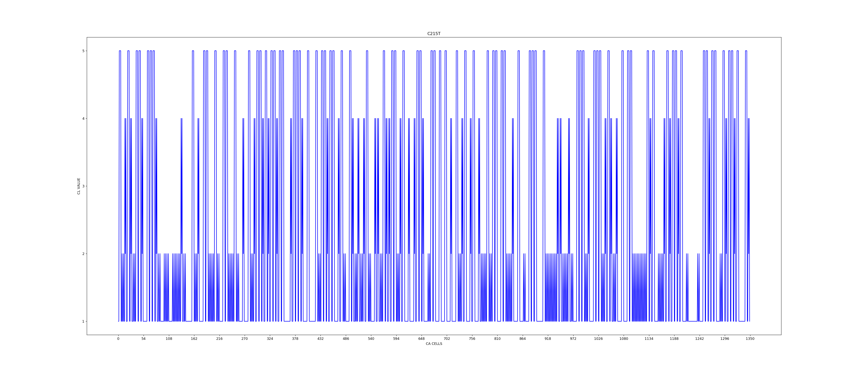Click the x-axis tick label 1350

pos(750,339)
